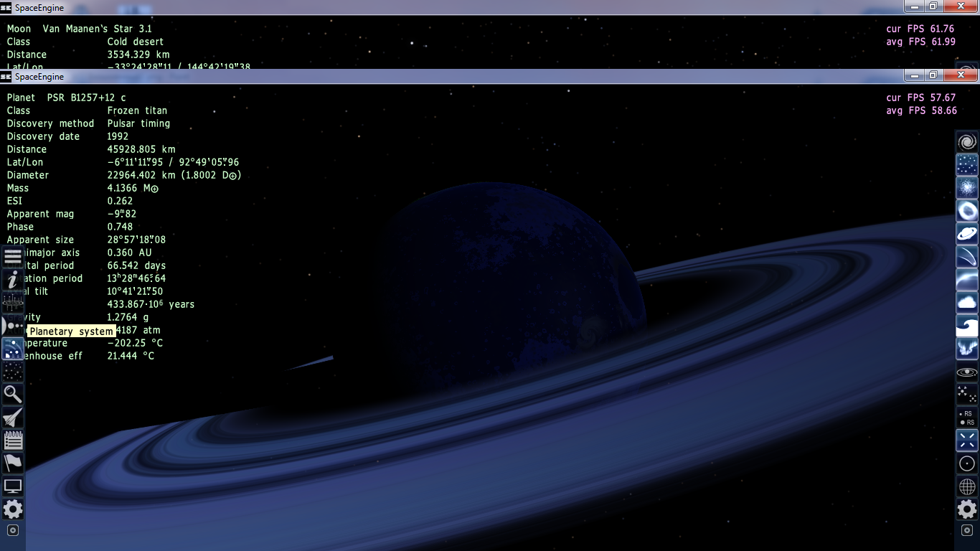This screenshot has width=980, height=551.
Task: Open the left toolbar settings gear
Action: pos(13,509)
